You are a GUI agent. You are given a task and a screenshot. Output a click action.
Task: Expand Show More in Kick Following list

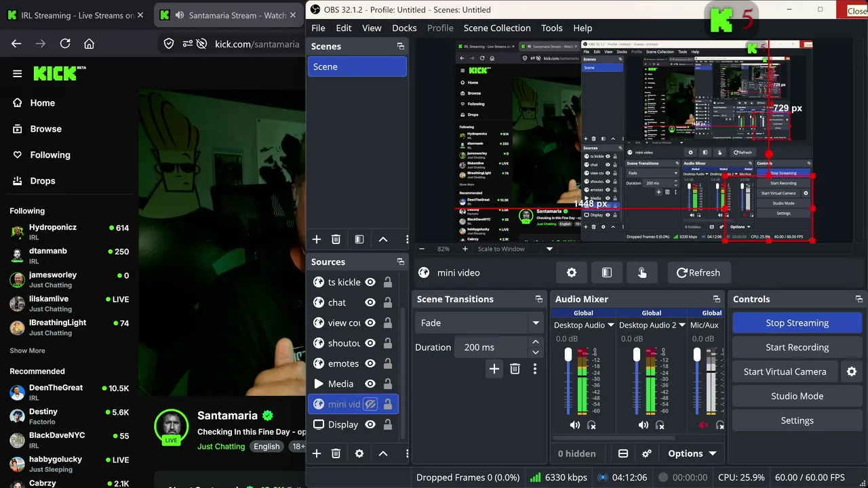tap(27, 350)
